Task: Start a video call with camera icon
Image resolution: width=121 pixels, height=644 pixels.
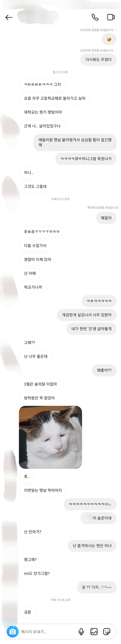Action: click(x=111, y=17)
